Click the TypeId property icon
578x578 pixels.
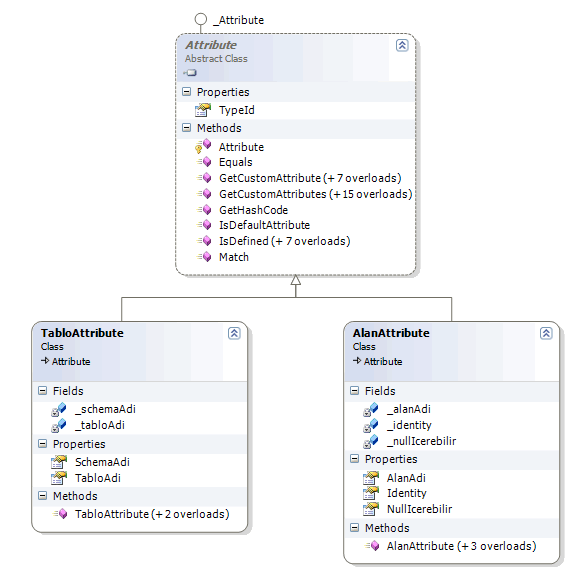(203, 110)
